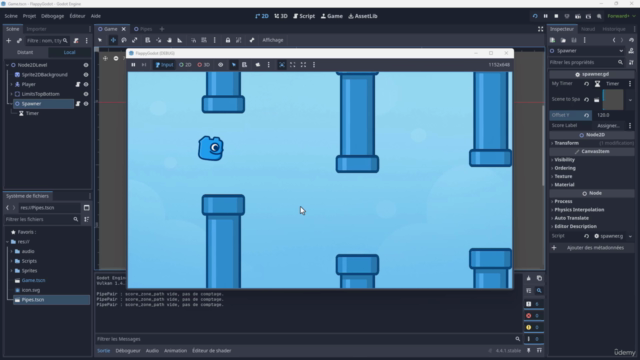
Task: Edit the Offset Y value 120.0
Action: click(612, 115)
